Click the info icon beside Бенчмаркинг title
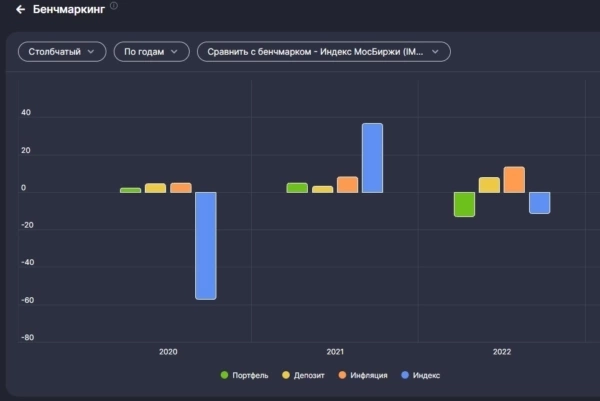Viewport: 600px width, 401px height. (113, 6)
